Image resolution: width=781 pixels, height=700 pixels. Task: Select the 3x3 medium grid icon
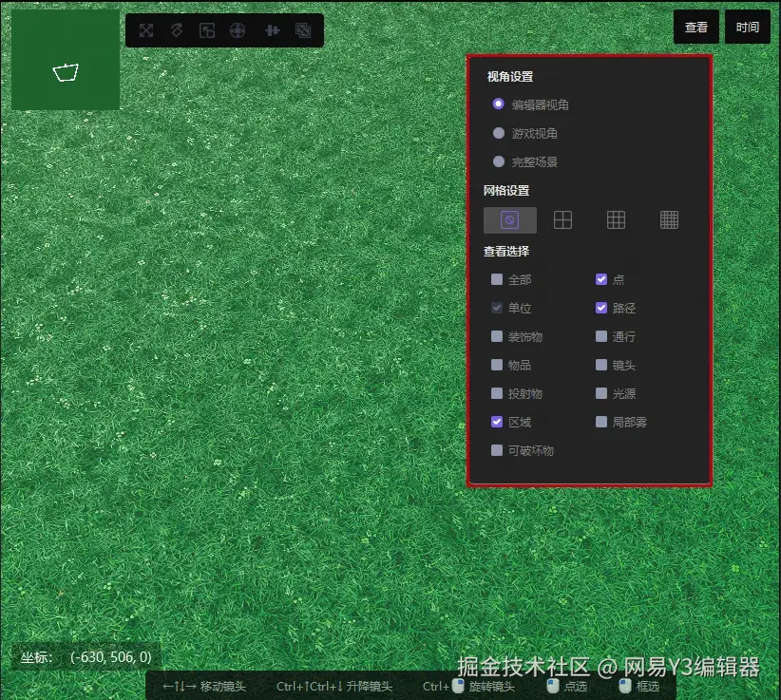point(616,220)
